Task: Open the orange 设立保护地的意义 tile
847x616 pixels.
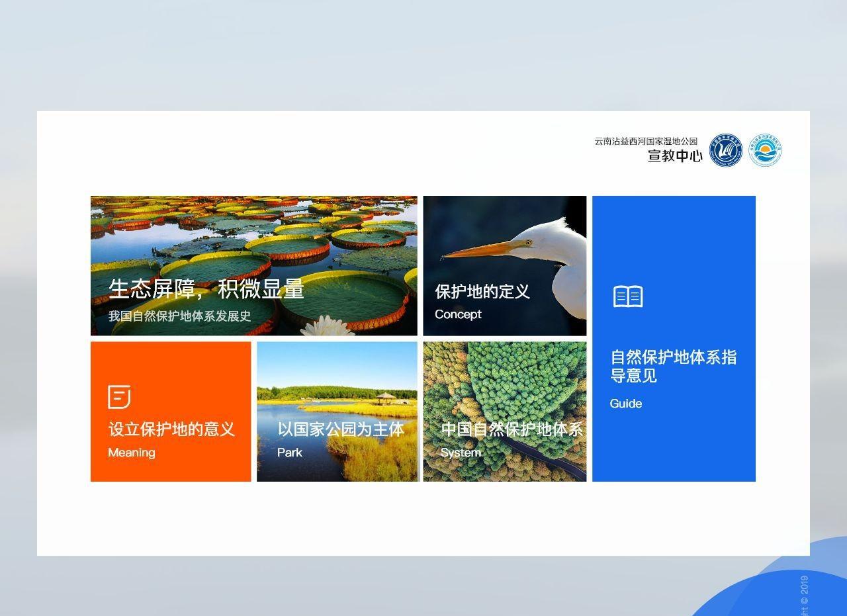Action: click(171, 412)
